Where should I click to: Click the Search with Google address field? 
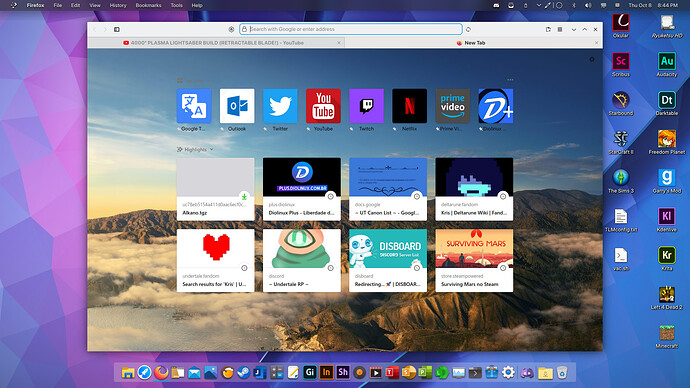tap(351, 29)
